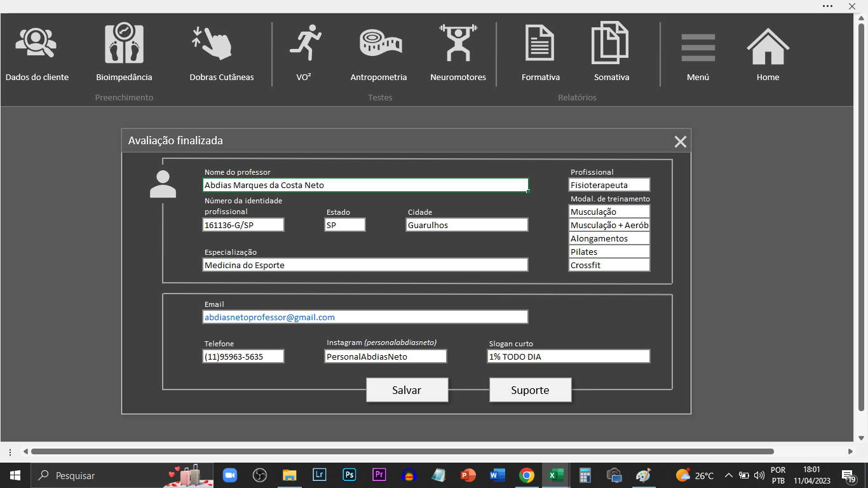The image size is (868, 488).
Task: Open the Menú hamburger icon
Action: 698,47
